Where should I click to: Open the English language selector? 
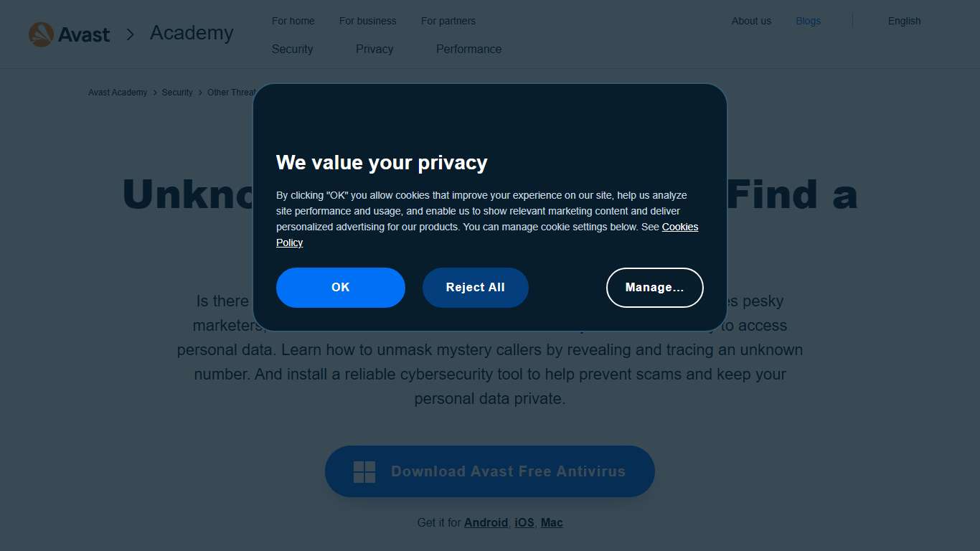tap(904, 21)
